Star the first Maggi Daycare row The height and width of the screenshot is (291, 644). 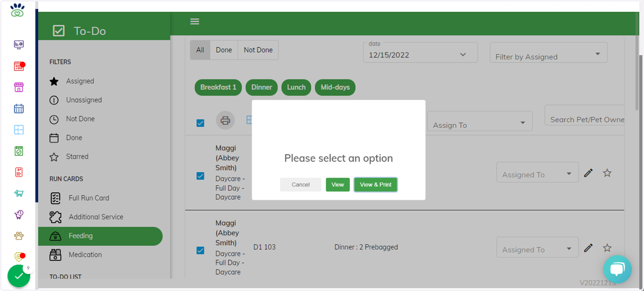coord(607,173)
